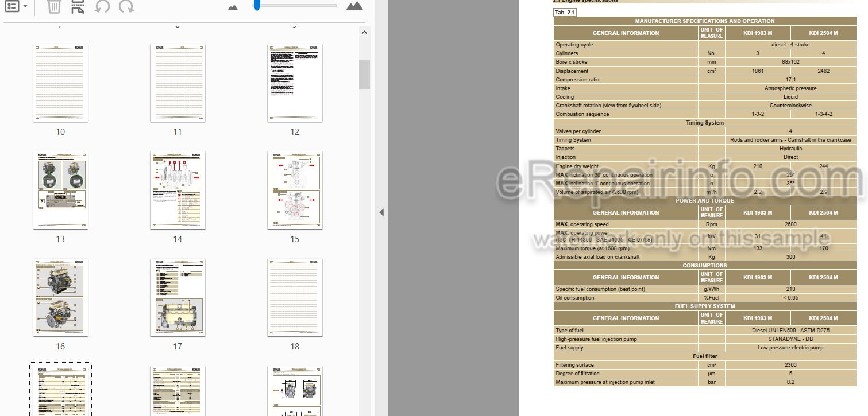Image resolution: width=868 pixels, height=416 pixels.
Task: Click the 'Fuel filter' subsection heading
Action: tap(705, 356)
